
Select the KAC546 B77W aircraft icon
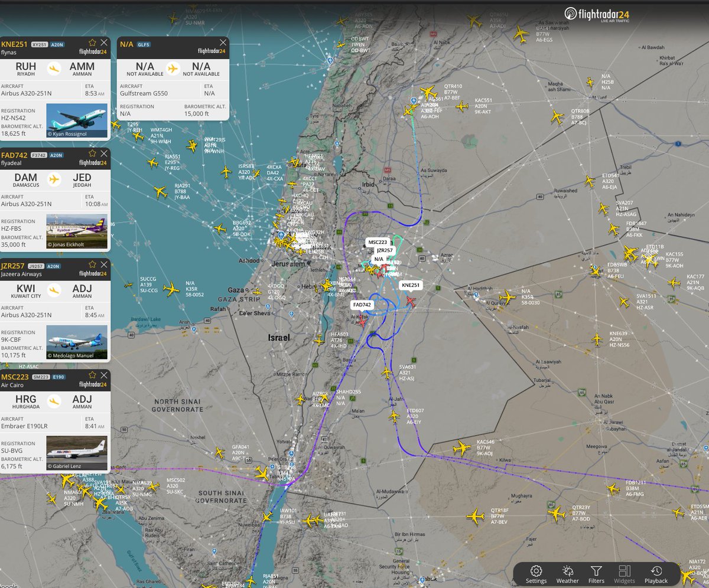(x=463, y=448)
